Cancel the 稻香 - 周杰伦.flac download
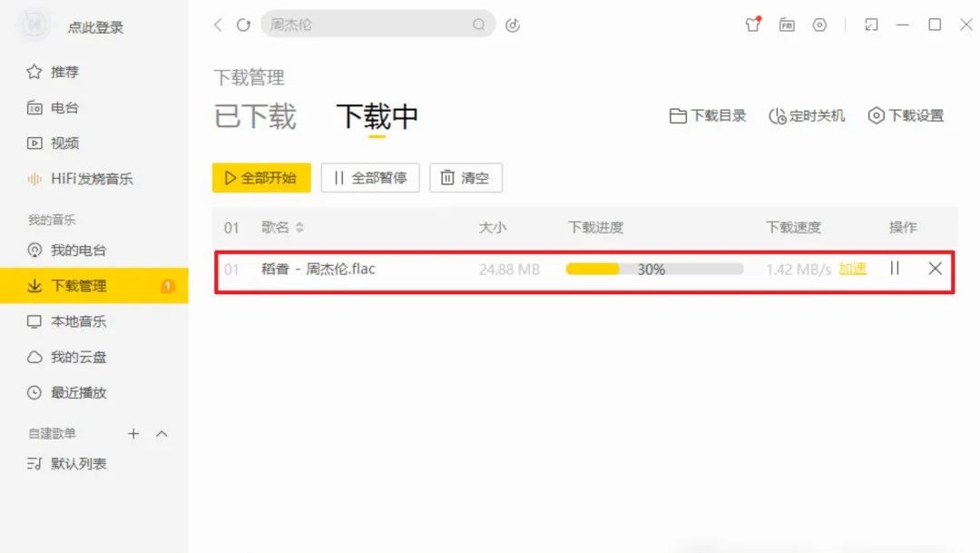 point(935,269)
